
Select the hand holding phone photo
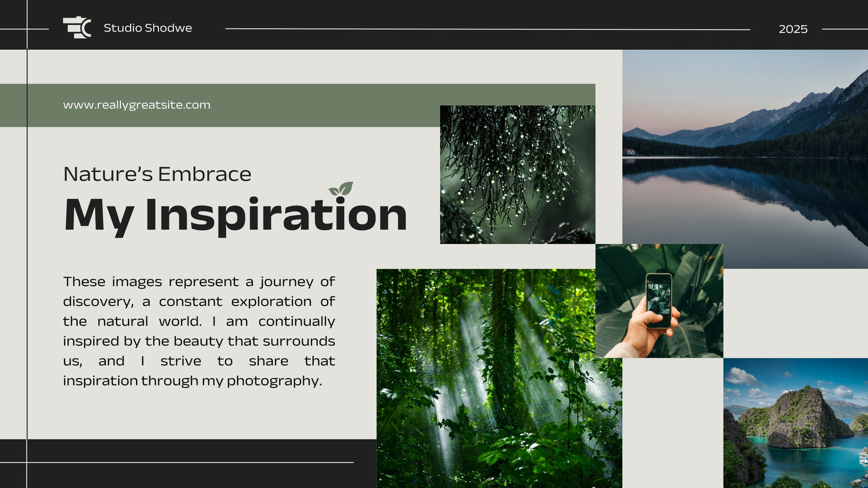pyautogui.click(x=659, y=301)
